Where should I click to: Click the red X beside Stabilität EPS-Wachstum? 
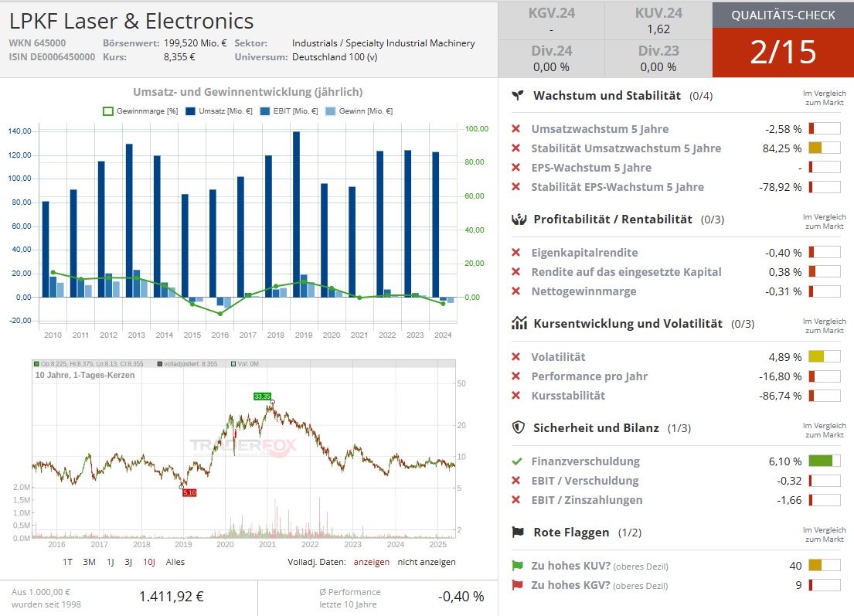(x=515, y=187)
